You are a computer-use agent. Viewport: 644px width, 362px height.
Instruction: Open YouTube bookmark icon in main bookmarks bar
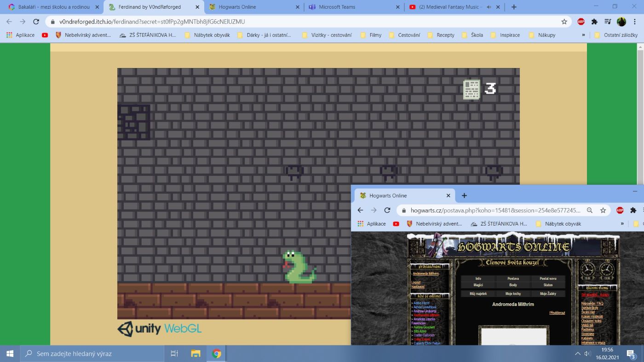tap(45, 35)
